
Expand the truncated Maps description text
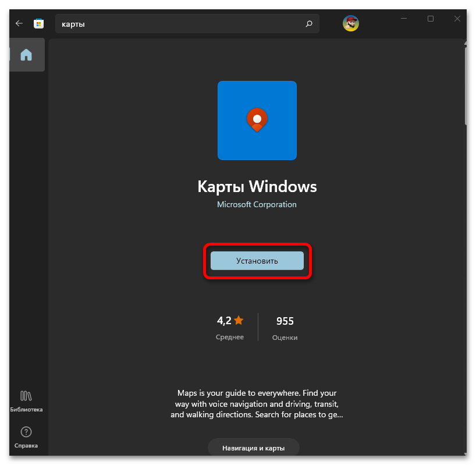click(257, 404)
